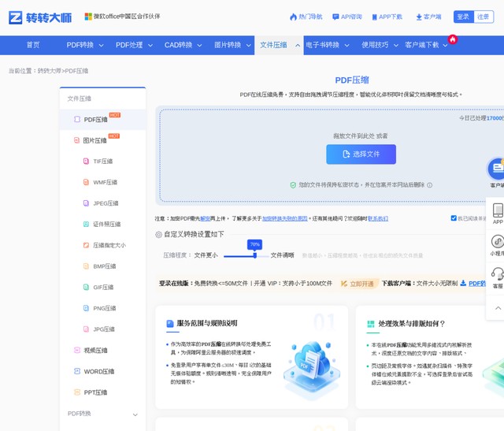Open TIF压缩 sidebar item
Screen dimensions: 504x431
(103, 162)
